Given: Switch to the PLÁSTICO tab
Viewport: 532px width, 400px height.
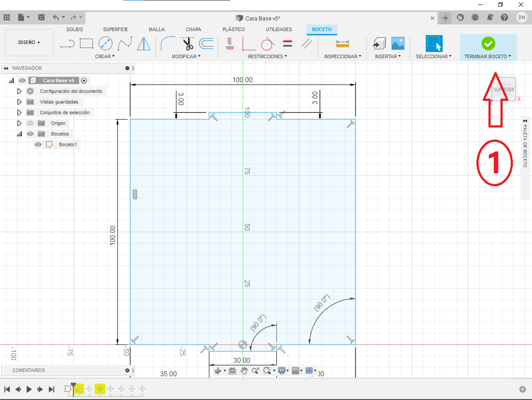Looking at the screenshot, I should (233, 29).
